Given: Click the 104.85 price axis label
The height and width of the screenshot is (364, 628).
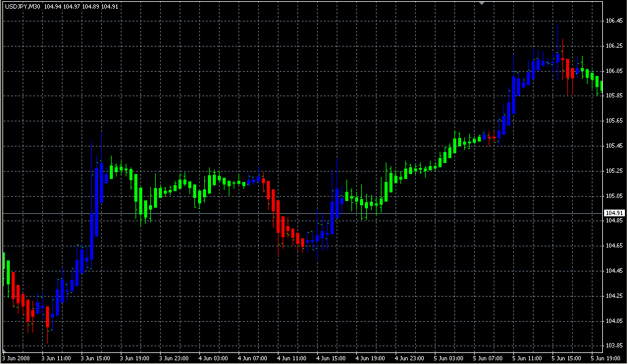Looking at the screenshot, I should 615,221.
